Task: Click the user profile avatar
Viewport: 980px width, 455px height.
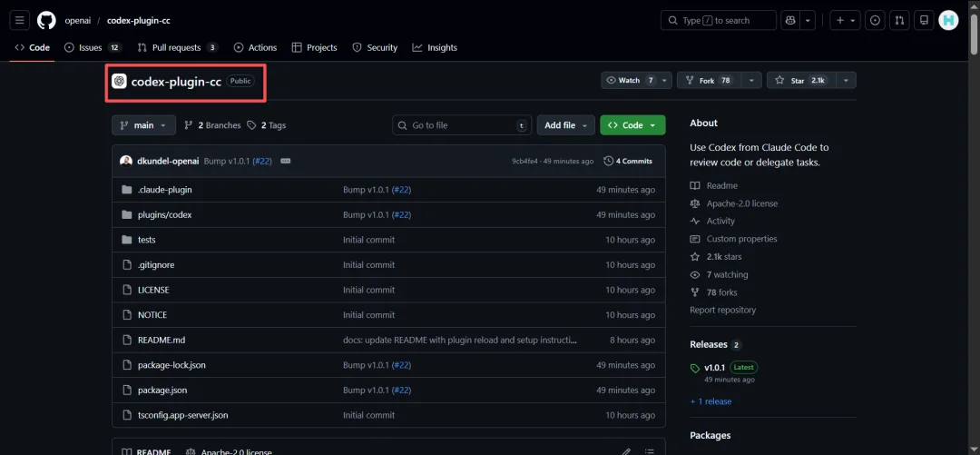Action: 948,20
